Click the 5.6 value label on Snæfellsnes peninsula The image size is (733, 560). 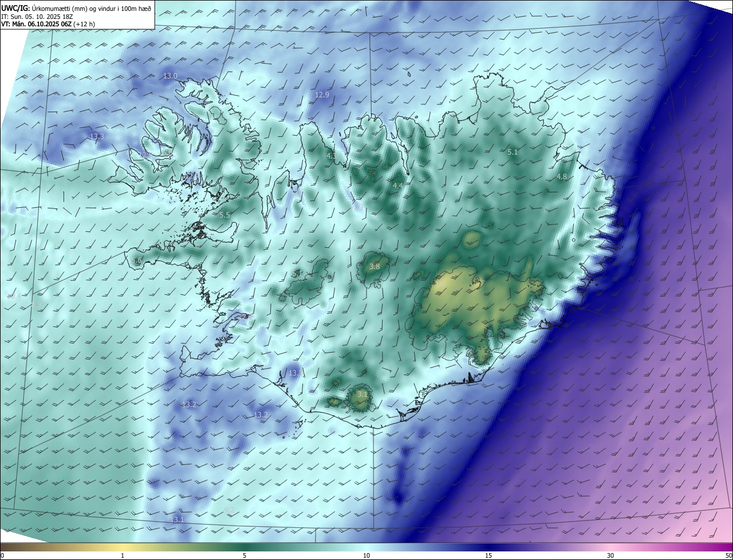(x=137, y=261)
